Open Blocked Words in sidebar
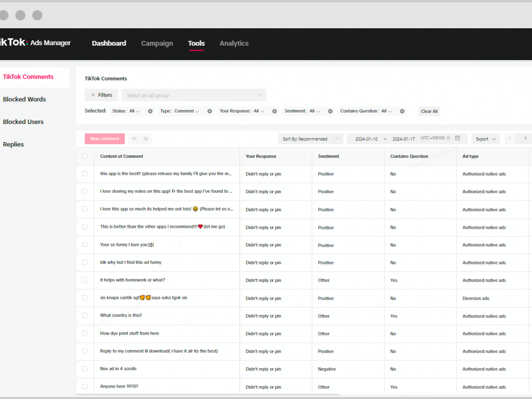Image resolution: width=532 pixels, height=399 pixels. point(24,99)
